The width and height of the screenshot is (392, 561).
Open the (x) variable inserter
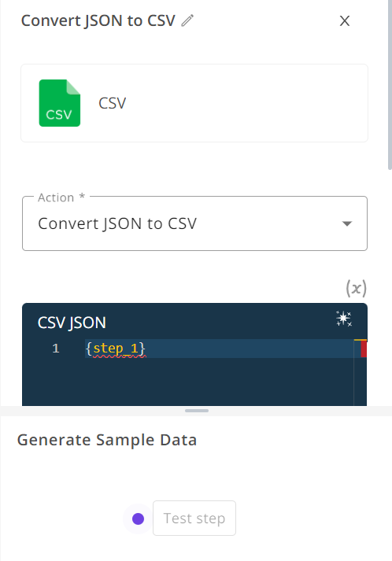tap(357, 288)
